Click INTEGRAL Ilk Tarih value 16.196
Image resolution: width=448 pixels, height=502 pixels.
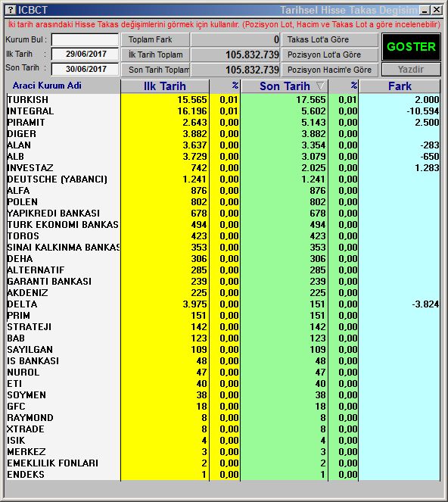point(192,111)
